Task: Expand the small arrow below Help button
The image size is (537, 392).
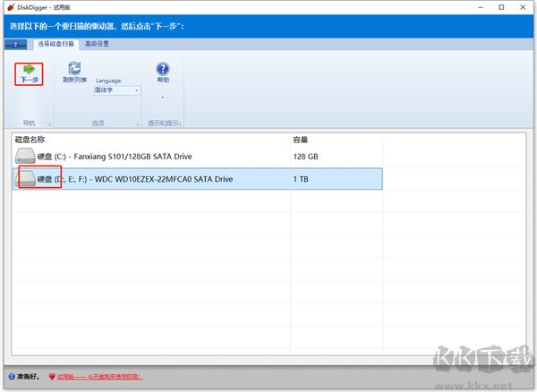Action: click(163, 98)
